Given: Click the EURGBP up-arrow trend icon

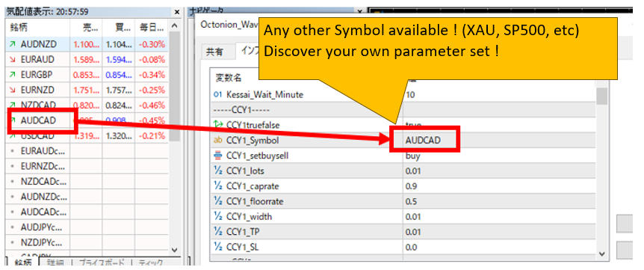Looking at the screenshot, I should click(x=13, y=74).
